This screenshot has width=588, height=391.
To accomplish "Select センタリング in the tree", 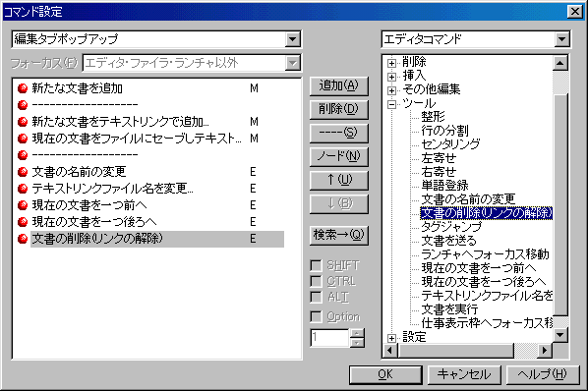I will coord(450,144).
